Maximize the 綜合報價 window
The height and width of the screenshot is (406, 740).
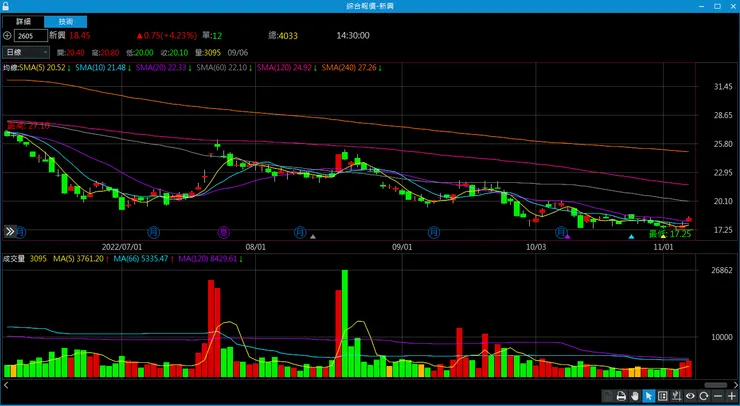click(x=717, y=6)
